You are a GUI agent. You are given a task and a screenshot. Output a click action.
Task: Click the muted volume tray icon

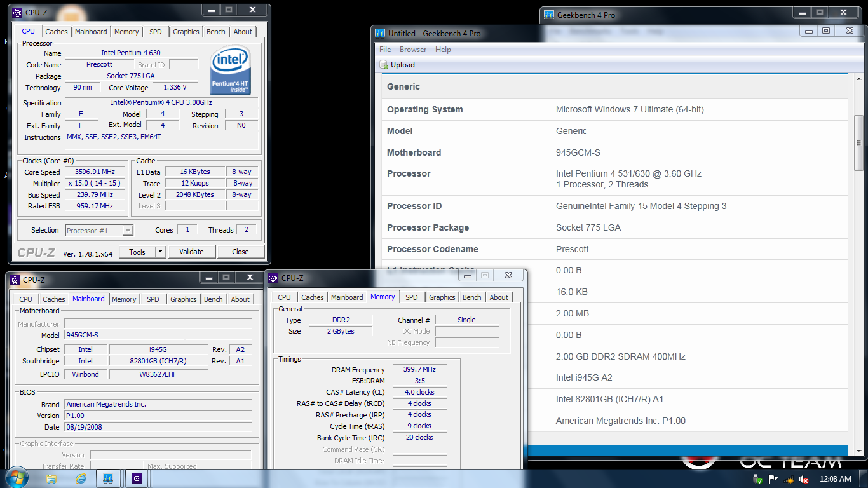click(x=804, y=479)
